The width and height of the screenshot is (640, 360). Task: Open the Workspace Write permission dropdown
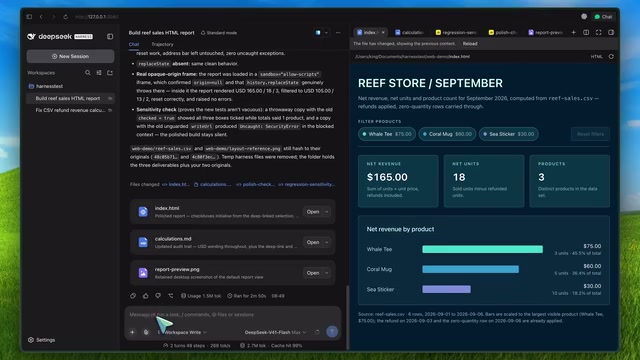tap(182, 332)
